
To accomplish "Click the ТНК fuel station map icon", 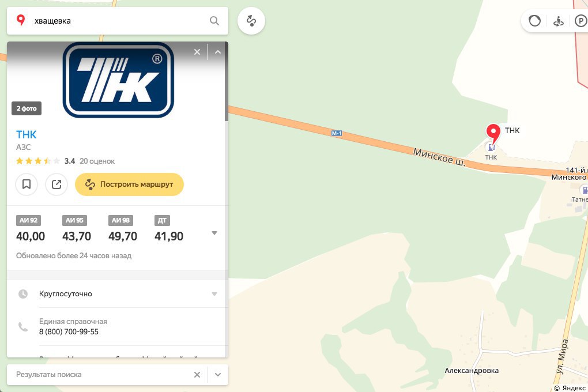I will pyautogui.click(x=491, y=148).
